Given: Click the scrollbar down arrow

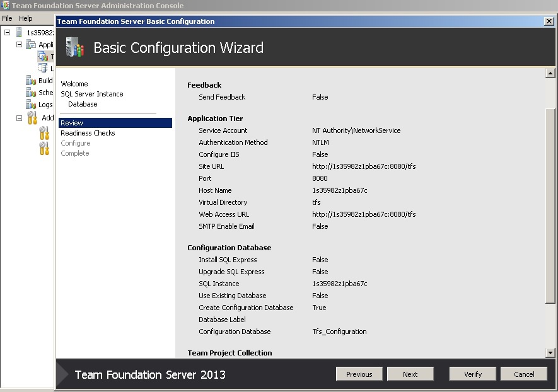Looking at the screenshot, I should pos(550,353).
